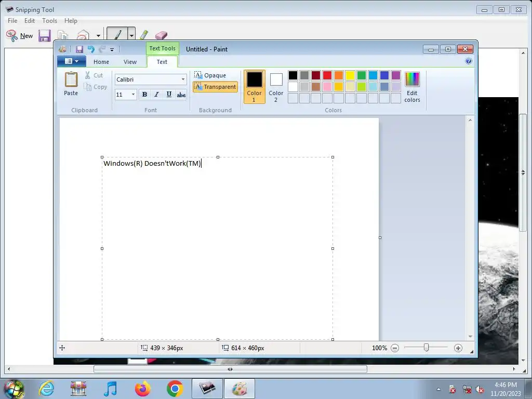The image size is (532, 399).
Task: Select Opaque background option
Action: click(x=210, y=75)
